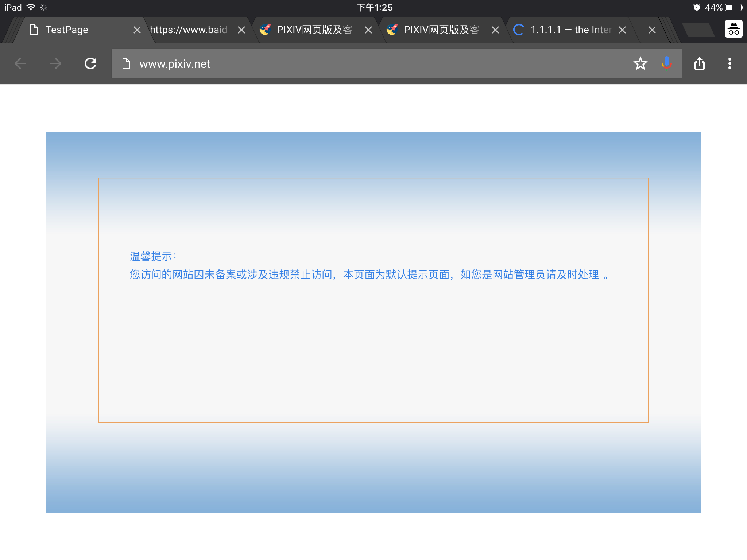Open a new tab with the blank tab button

(x=698, y=30)
